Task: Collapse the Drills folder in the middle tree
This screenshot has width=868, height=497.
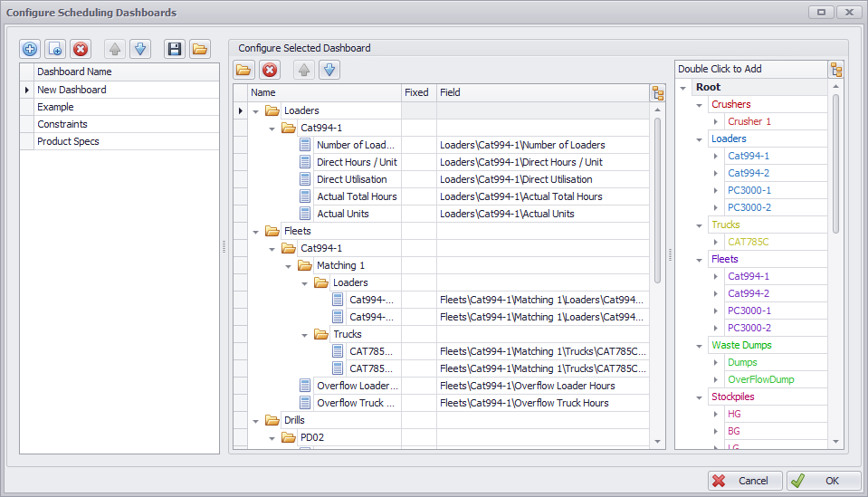Action: pyautogui.click(x=256, y=421)
